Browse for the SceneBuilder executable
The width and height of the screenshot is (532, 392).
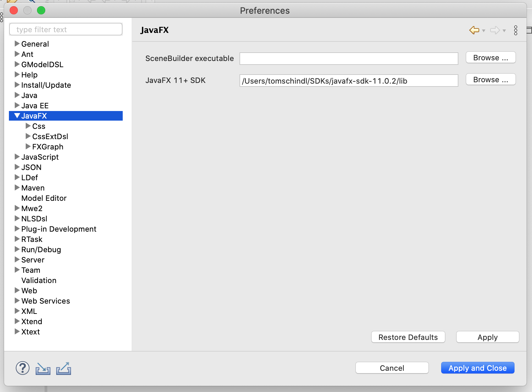point(491,58)
